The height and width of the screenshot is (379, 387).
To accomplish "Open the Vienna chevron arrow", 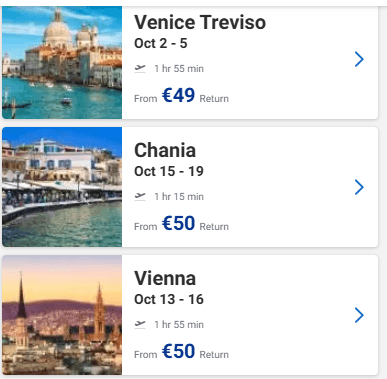I will (359, 315).
